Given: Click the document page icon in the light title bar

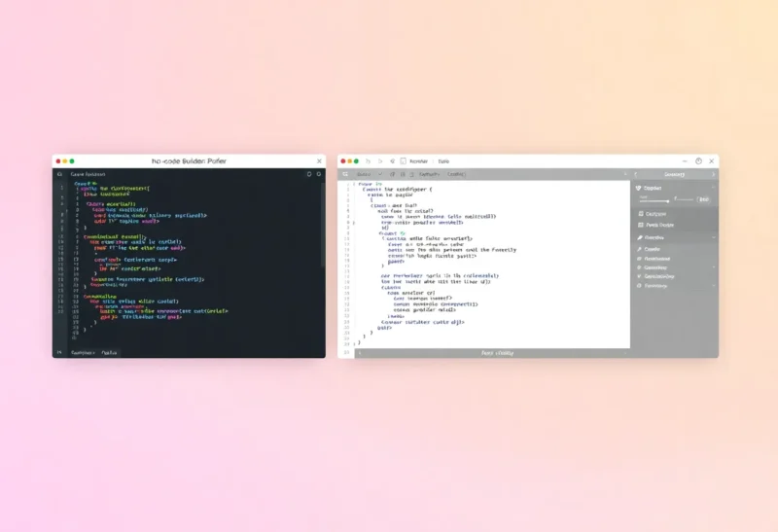Looking at the screenshot, I should tap(403, 161).
